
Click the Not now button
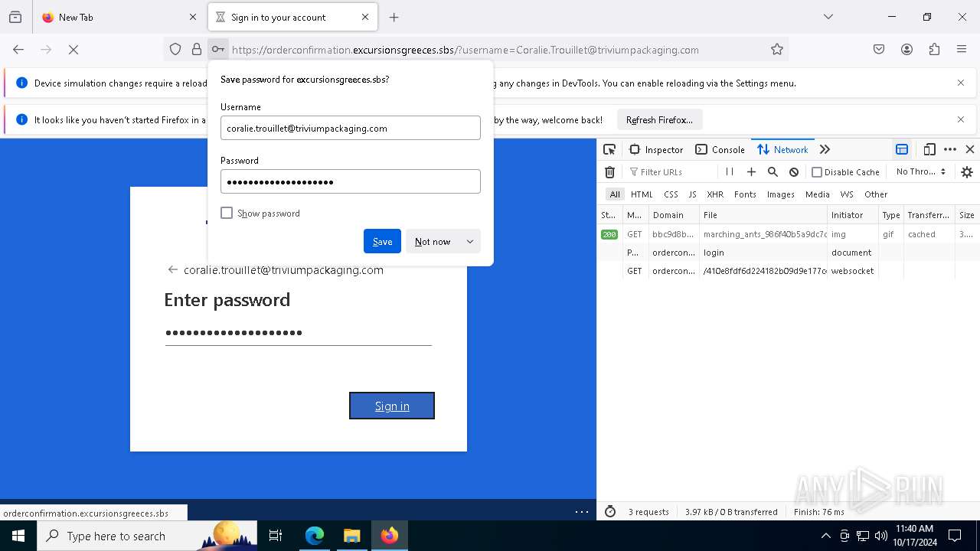(x=433, y=241)
